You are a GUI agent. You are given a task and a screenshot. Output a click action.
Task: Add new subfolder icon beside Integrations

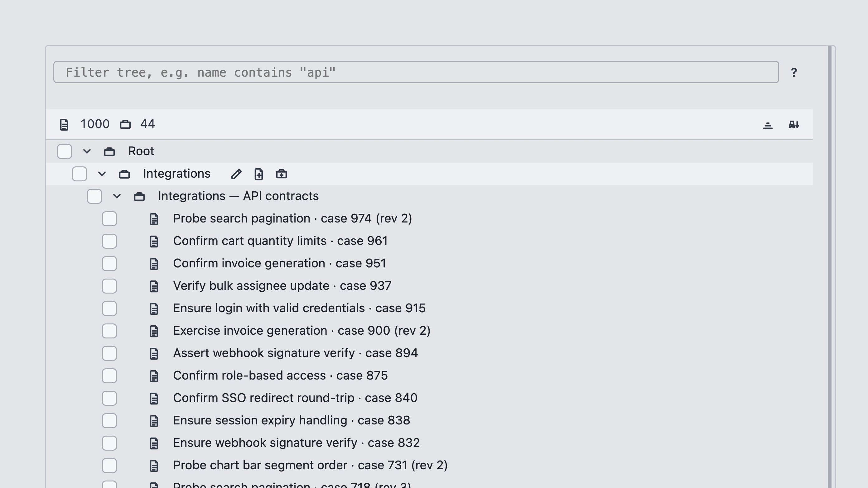click(x=281, y=174)
